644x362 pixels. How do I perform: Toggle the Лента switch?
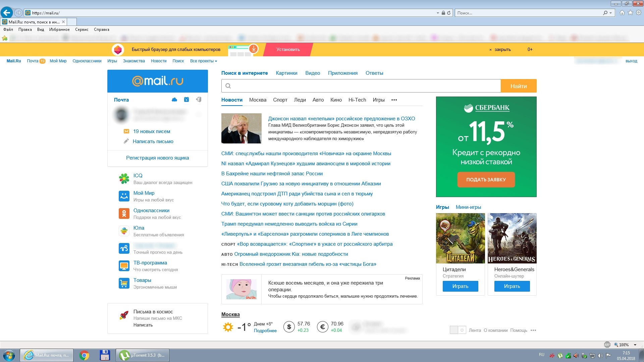point(458,330)
